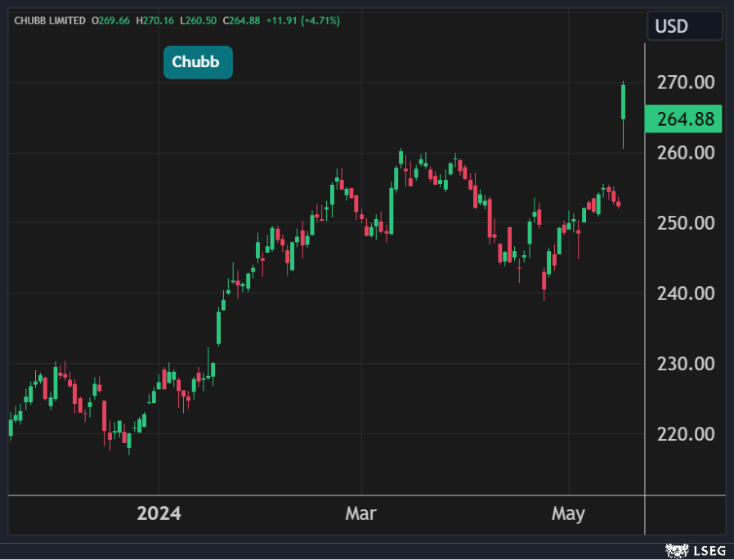Click the green 264.88 current price tag
Viewport: 734px width, 560px height.
click(683, 119)
